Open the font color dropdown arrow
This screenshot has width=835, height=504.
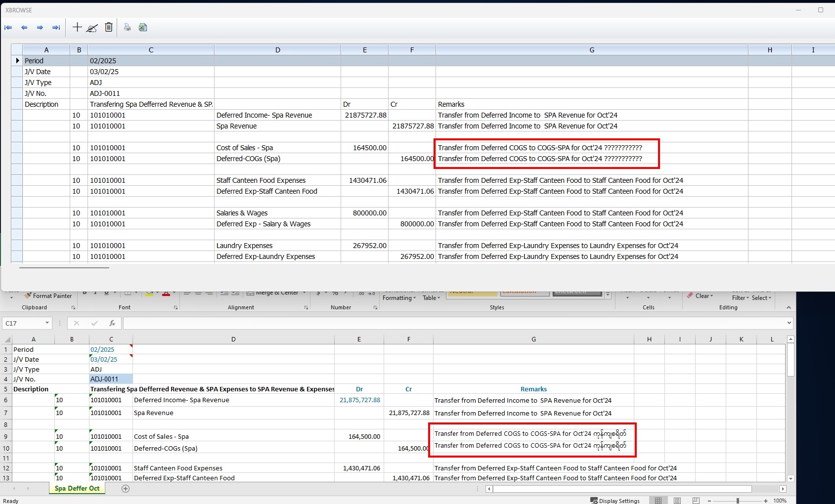(174, 293)
